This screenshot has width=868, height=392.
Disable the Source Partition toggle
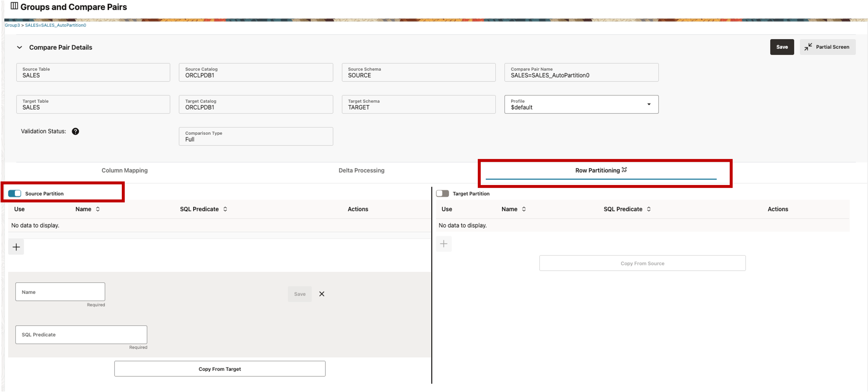click(14, 193)
